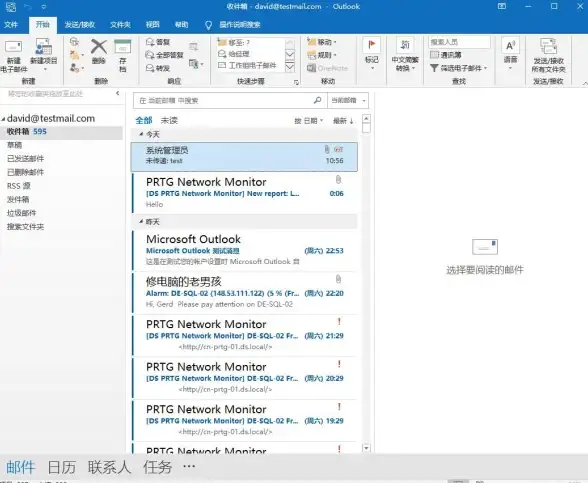Open the Microsoft Outlook 测试消息 email

[244, 250]
